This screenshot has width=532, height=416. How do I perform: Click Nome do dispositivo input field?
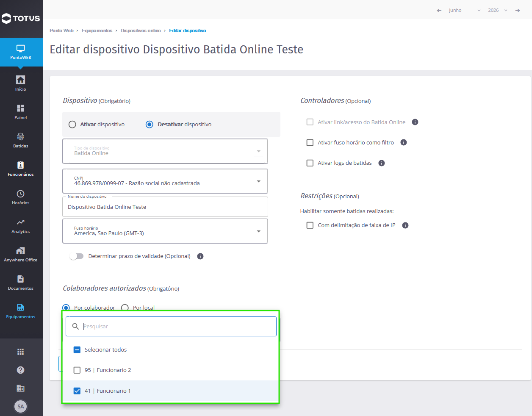pos(165,207)
